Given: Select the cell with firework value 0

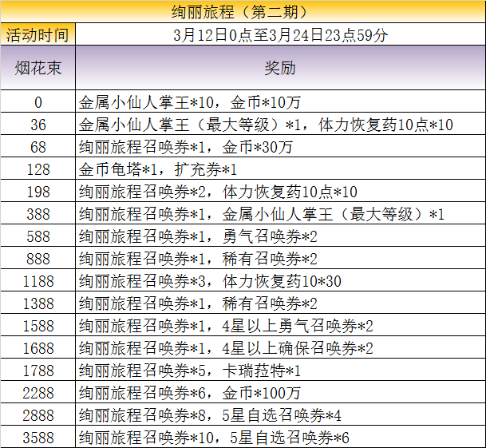Looking at the screenshot, I should [x=38, y=102].
